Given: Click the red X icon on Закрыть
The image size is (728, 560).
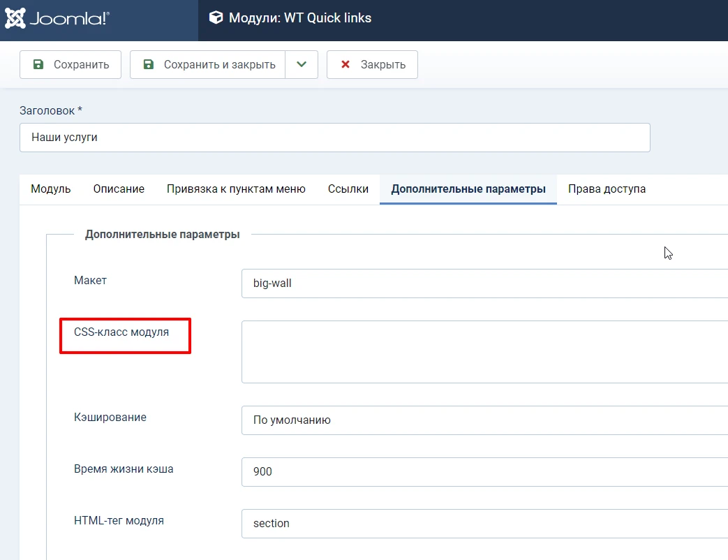Looking at the screenshot, I should point(345,64).
